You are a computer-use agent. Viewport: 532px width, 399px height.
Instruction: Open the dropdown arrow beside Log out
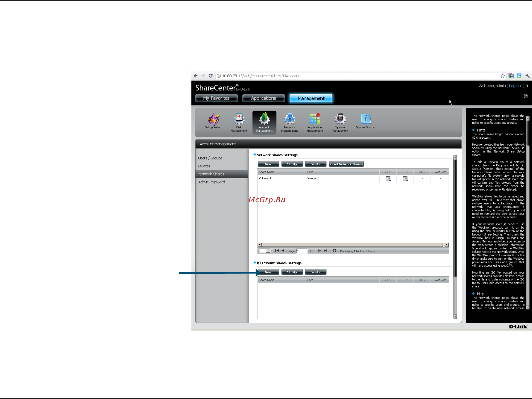point(527,86)
